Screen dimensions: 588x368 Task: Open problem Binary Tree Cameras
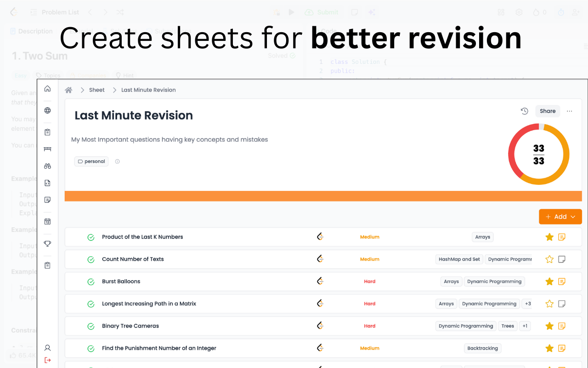point(130,326)
